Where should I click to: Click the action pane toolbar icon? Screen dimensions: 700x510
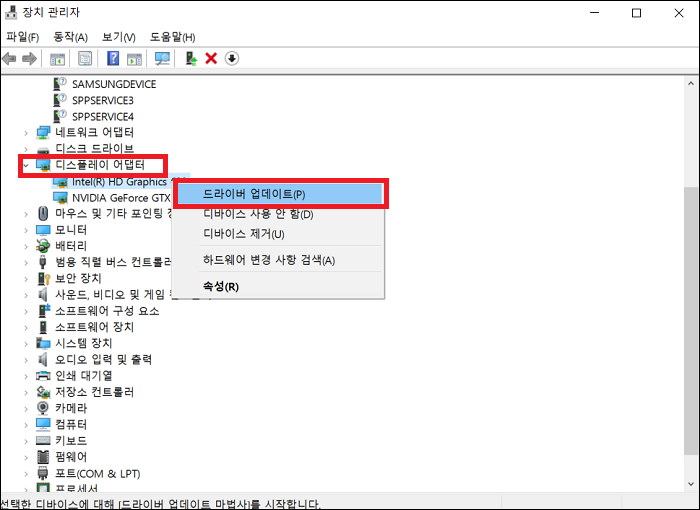134,59
